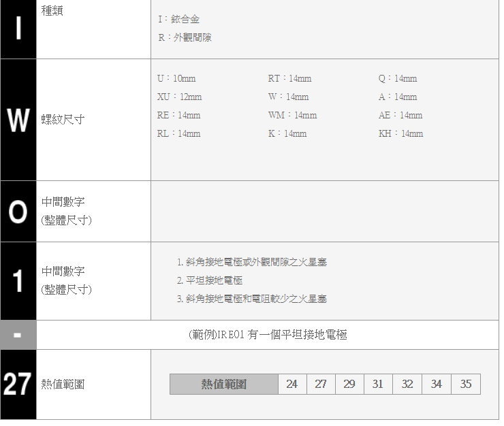The image size is (504, 426).
Task: Click the IRE01 example text line
Action: 268,335
